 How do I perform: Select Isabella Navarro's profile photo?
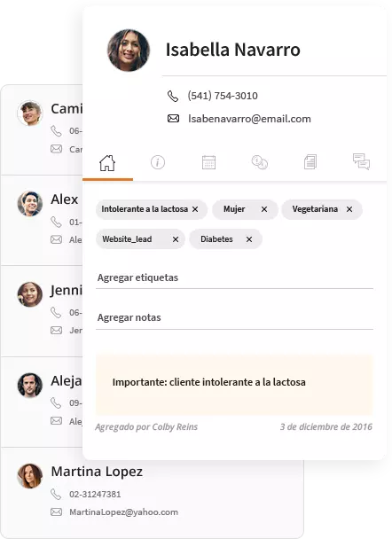coord(129,51)
